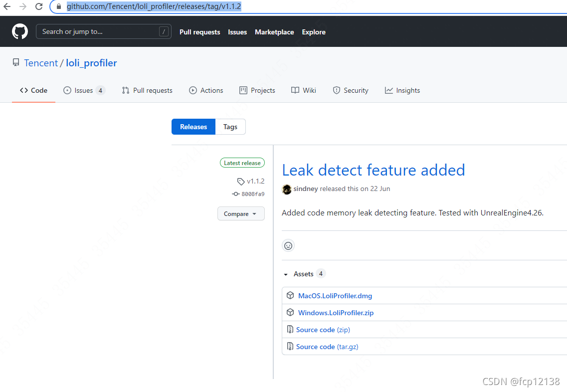Switch to the Security tab
Image resolution: width=567 pixels, height=392 pixels.
[x=351, y=90]
